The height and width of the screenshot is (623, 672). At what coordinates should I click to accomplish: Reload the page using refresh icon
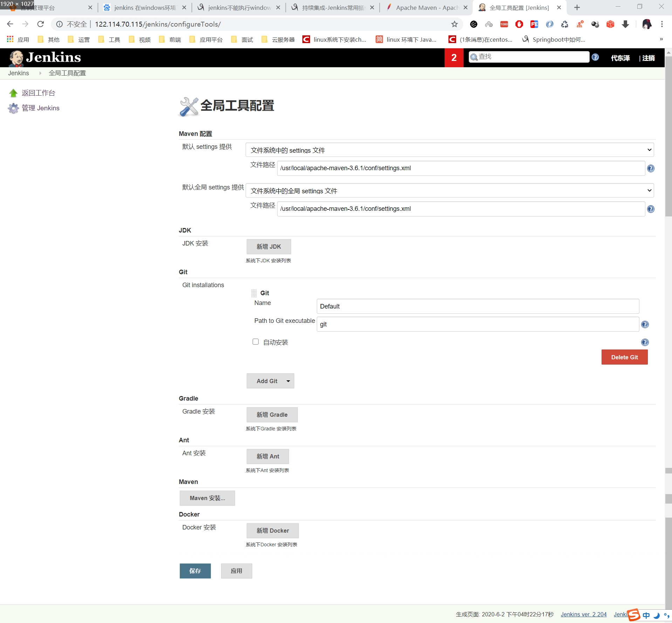tap(41, 24)
